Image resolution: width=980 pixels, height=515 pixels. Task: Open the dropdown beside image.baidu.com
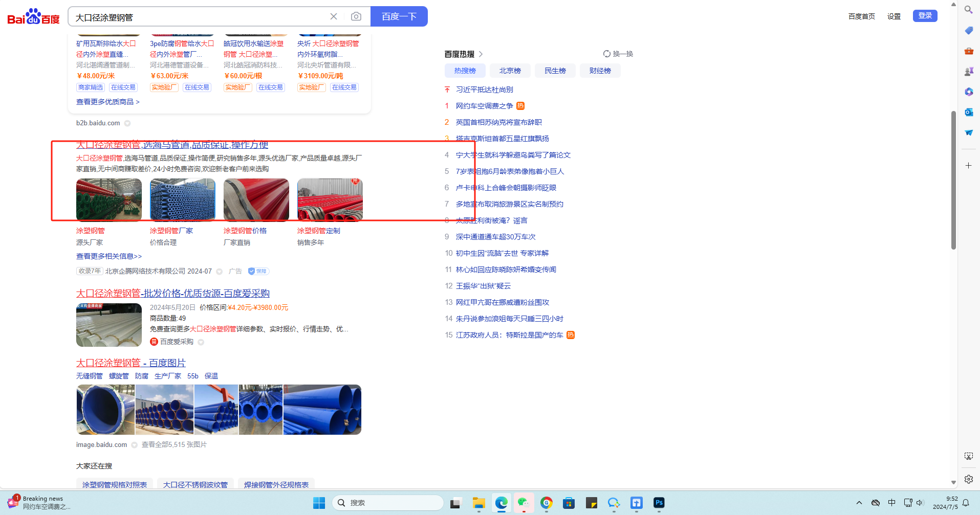134,445
